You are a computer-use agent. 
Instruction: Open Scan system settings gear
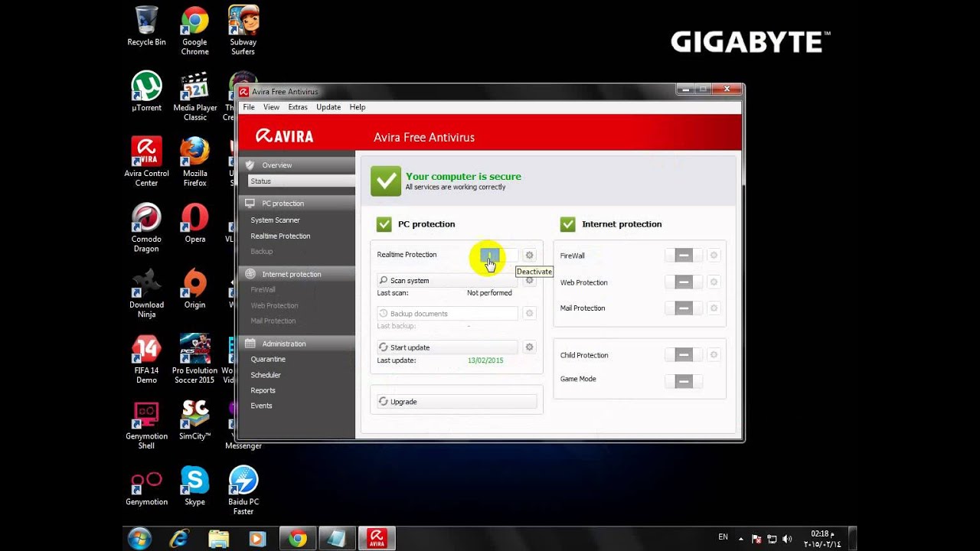point(529,281)
